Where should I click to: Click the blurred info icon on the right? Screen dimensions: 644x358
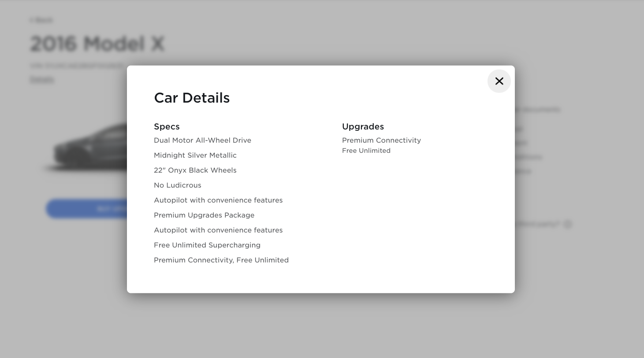[568, 224]
